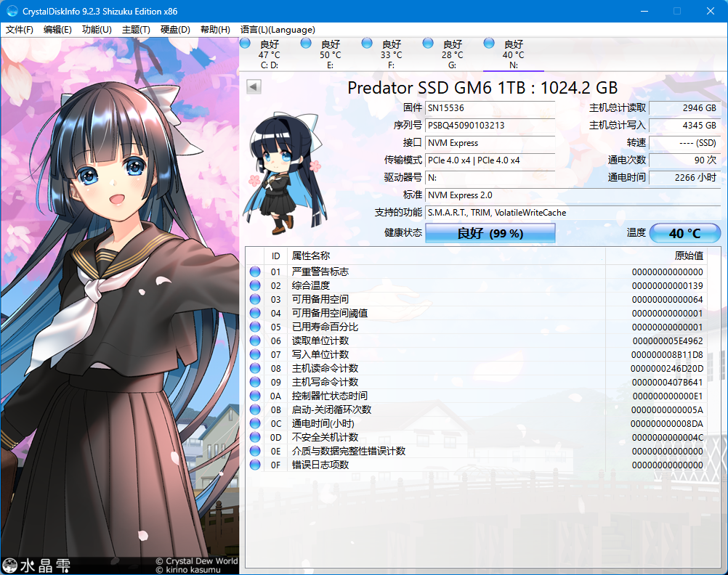728x575 pixels.
Task: Click the blue orb for 不安全关机计数
Action: tap(255, 437)
